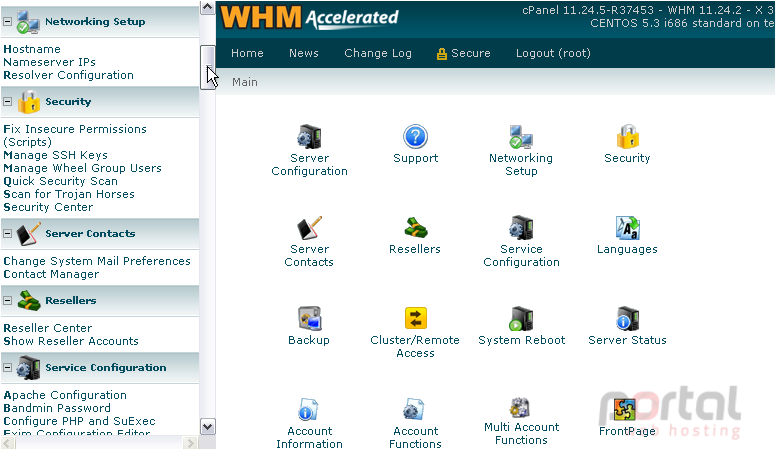
Task: Open News in top navigation
Action: pos(304,53)
